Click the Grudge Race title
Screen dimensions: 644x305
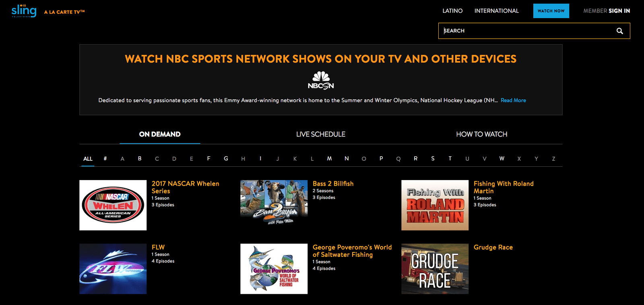click(493, 247)
